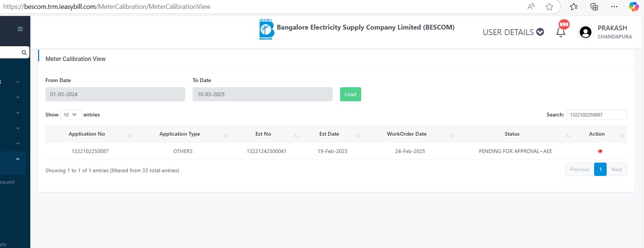The height and width of the screenshot is (248, 644).
Task: Open browser favorites list icon
Action: [574, 6]
